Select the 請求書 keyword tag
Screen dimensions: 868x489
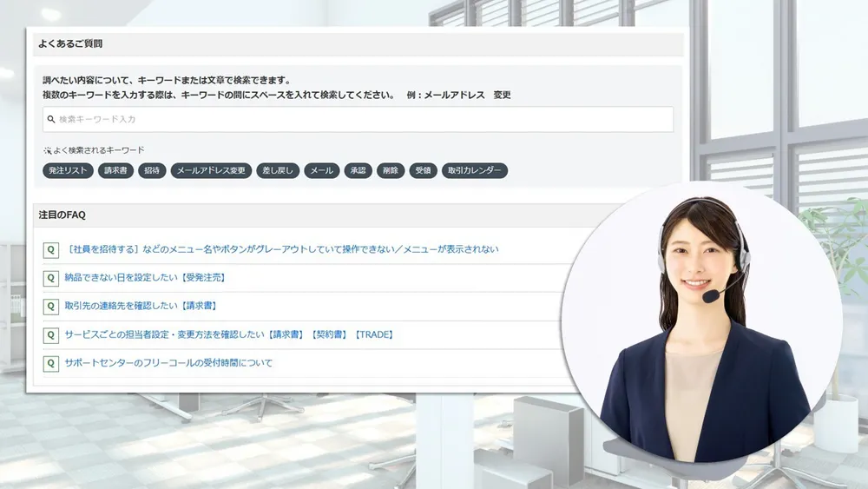pyautogui.click(x=115, y=170)
